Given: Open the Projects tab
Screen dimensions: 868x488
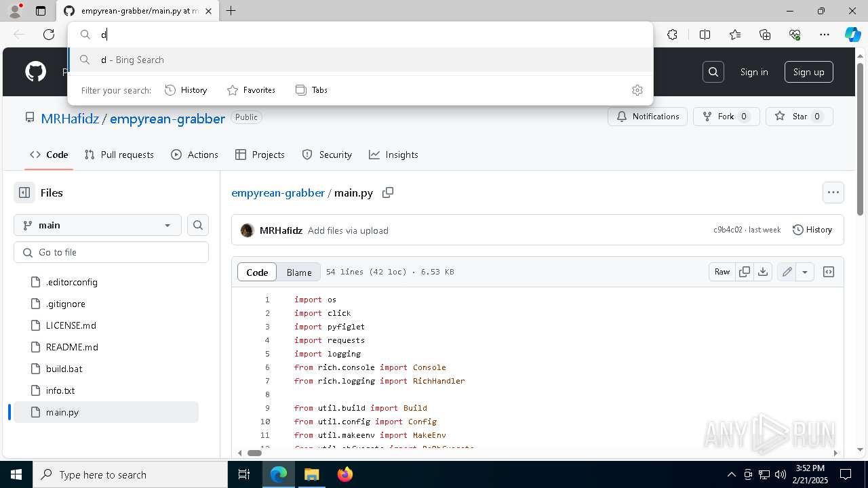Looking at the screenshot, I should tap(260, 155).
